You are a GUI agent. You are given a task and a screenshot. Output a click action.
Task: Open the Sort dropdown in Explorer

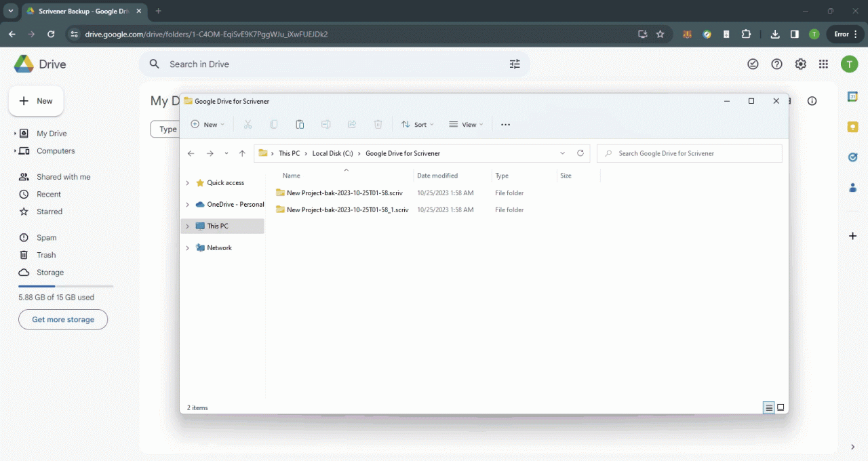point(418,124)
